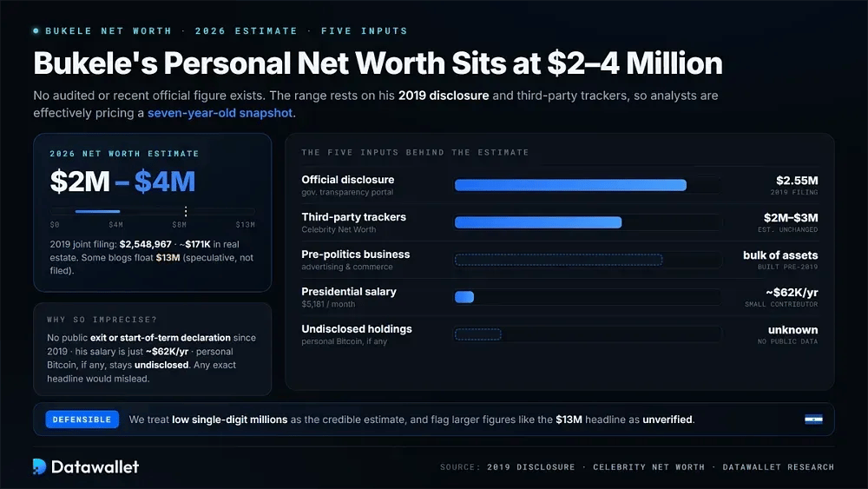Screen dimensions: 868x489
Task: Click the Datawallet brand name text
Action: click(x=95, y=466)
